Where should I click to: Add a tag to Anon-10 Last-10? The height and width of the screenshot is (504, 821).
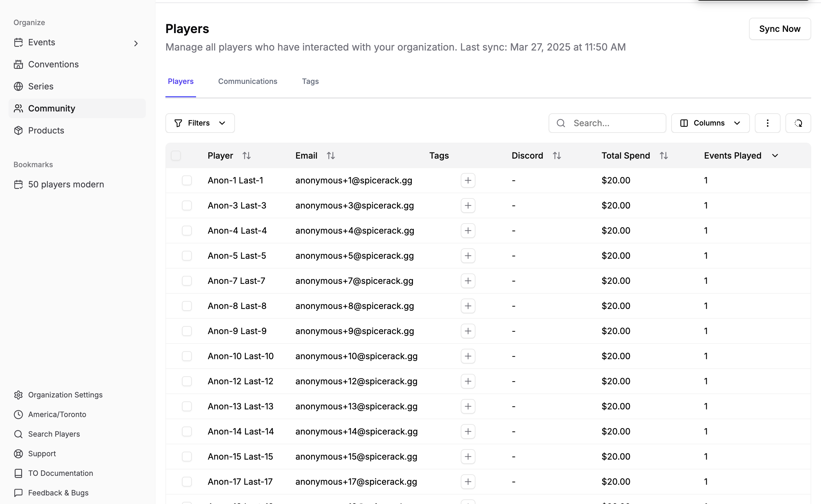click(x=467, y=356)
